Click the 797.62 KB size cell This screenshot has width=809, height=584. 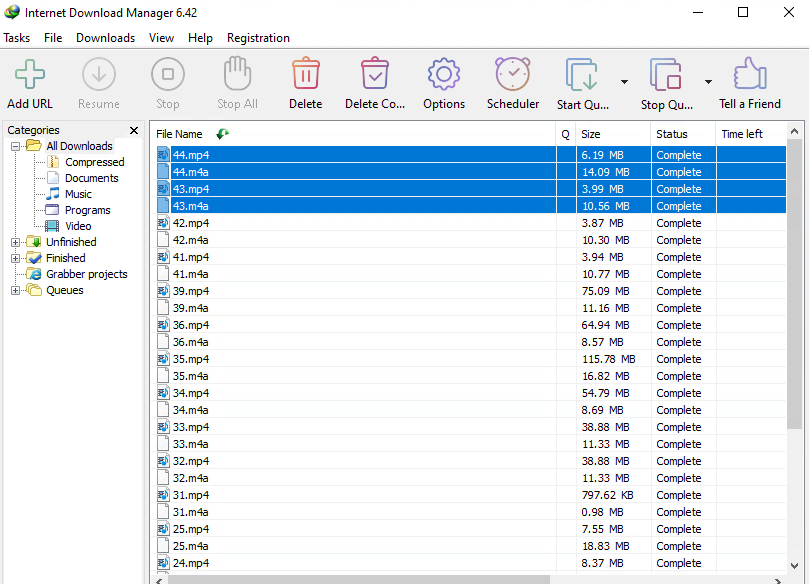tap(607, 495)
